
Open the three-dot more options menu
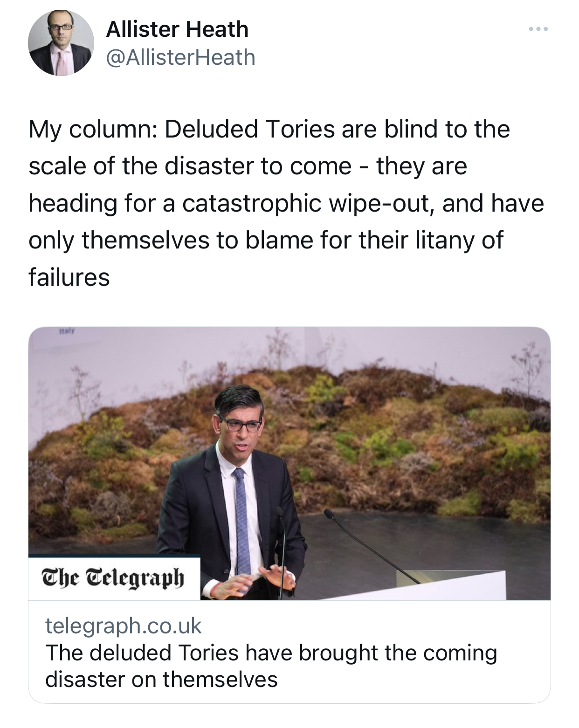(538, 29)
